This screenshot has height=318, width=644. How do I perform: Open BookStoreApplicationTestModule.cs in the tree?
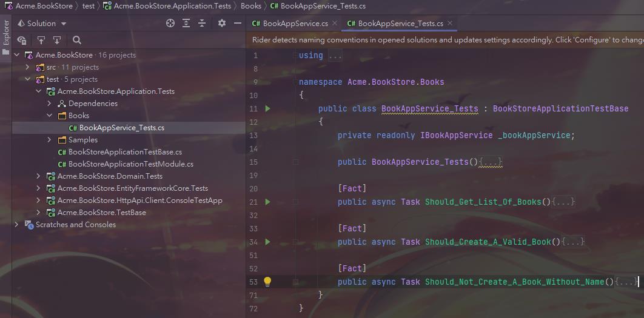click(x=130, y=164)
